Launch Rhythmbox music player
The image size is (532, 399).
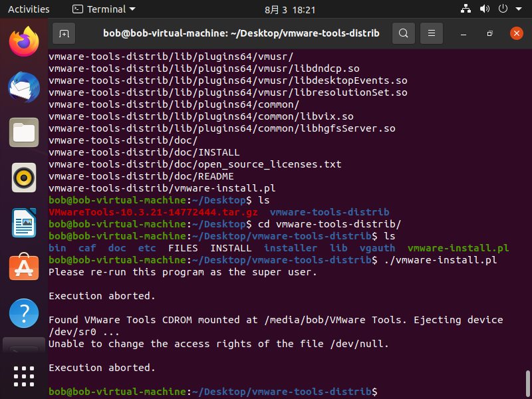[23, 178]
